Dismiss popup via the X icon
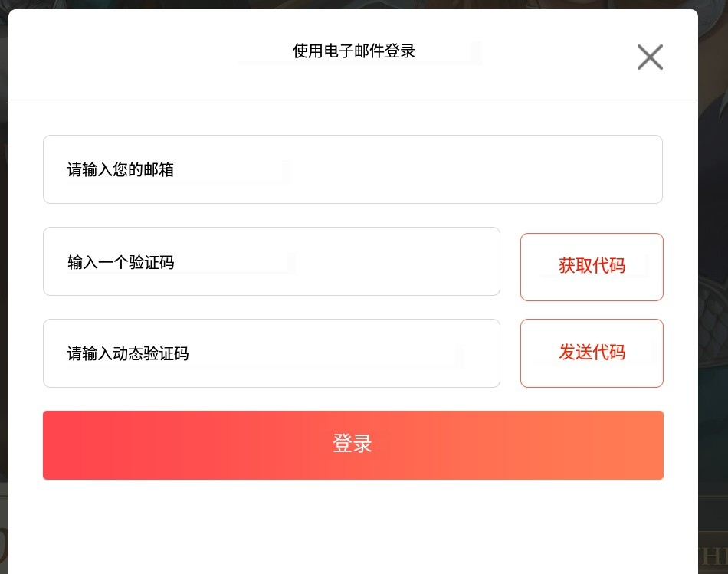The height and width of the screenshot is (574, 728). [x=650, y=57]
